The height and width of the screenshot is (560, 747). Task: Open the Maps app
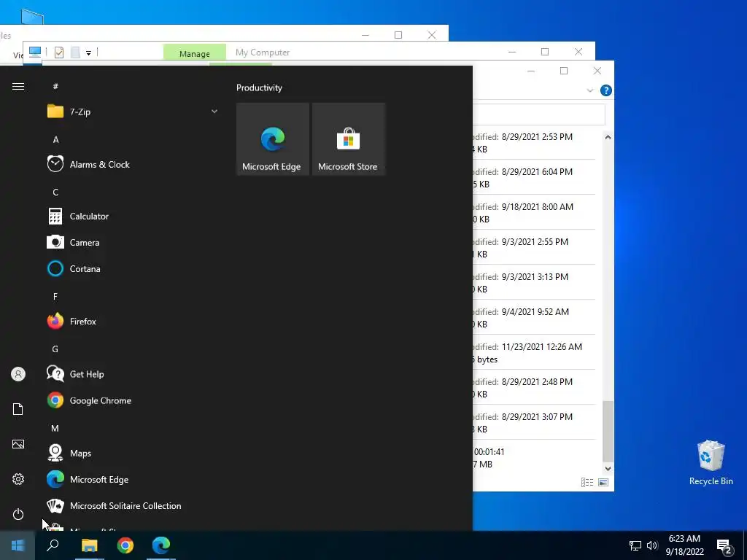pyautogui.click(x=132, y=453)
